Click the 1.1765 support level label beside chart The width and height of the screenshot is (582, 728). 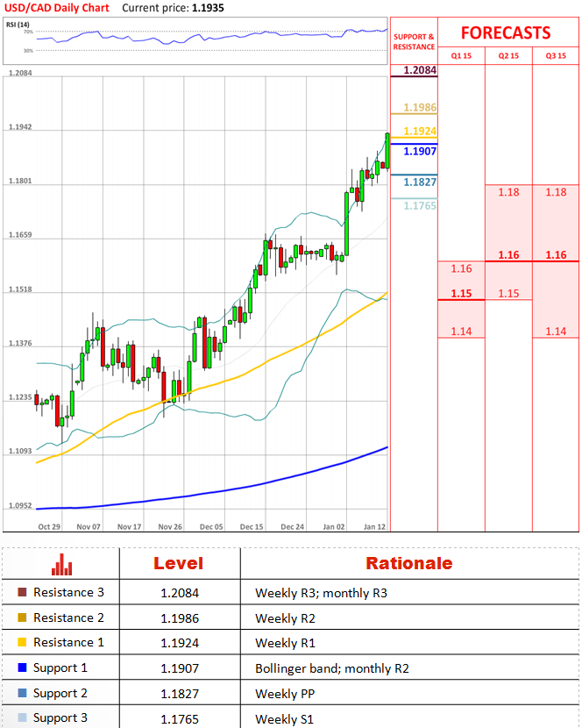[420, 205]
